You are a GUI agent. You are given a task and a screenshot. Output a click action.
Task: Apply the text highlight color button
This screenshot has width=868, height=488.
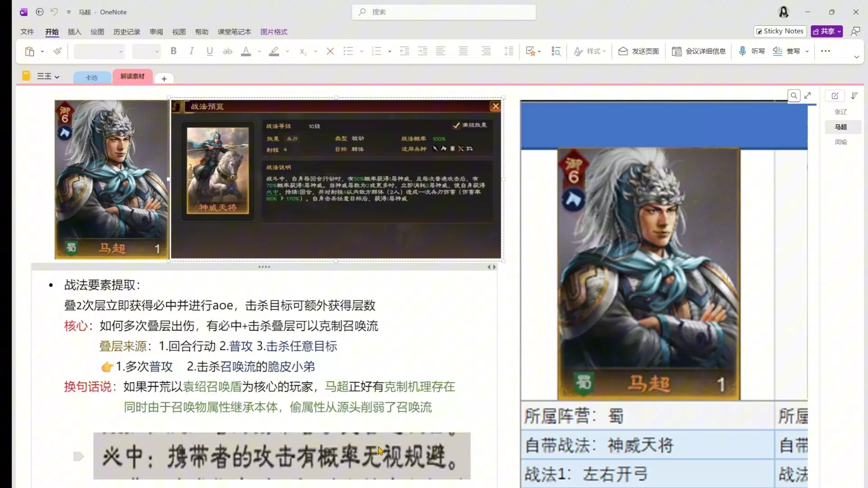[274, 52]
